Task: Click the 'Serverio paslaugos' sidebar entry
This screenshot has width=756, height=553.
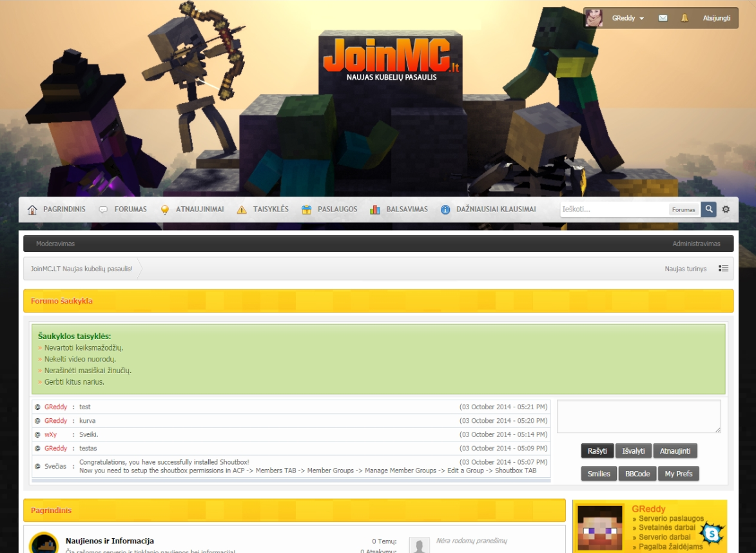Action: 671,518
